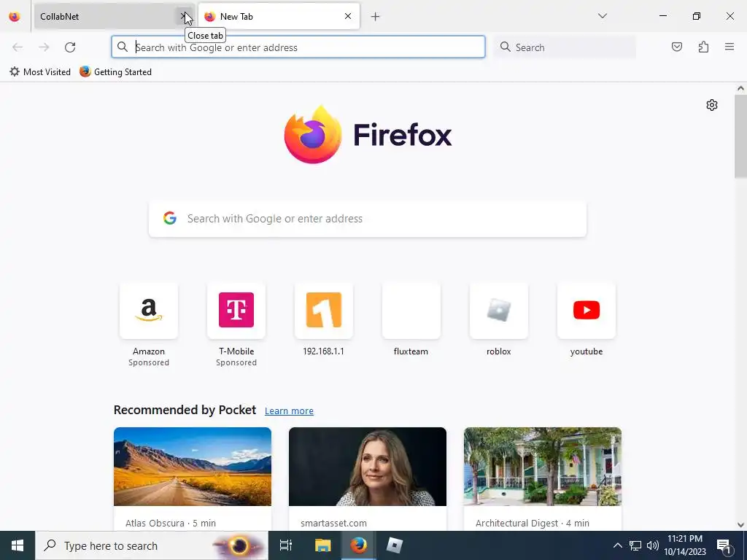The height and width of the screenshot is (560, 747).
Task: Close the New Tab tab
Action: click(x=348, y=16)
